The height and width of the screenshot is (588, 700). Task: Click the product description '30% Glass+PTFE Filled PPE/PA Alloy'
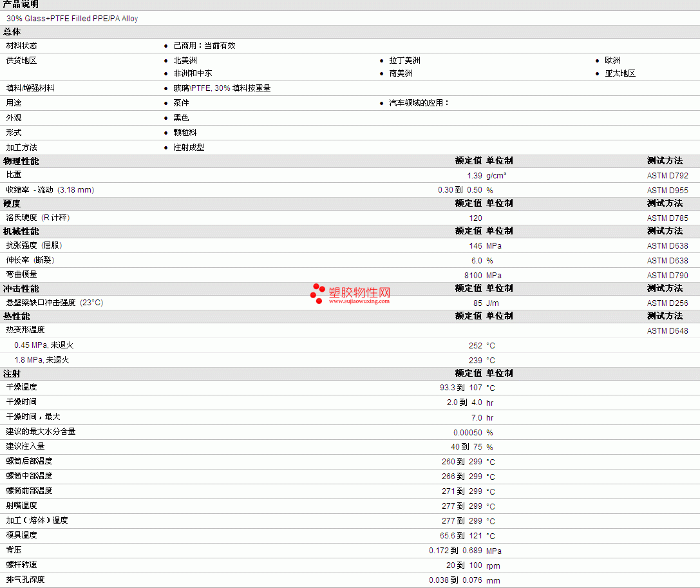tap(72, 19)
